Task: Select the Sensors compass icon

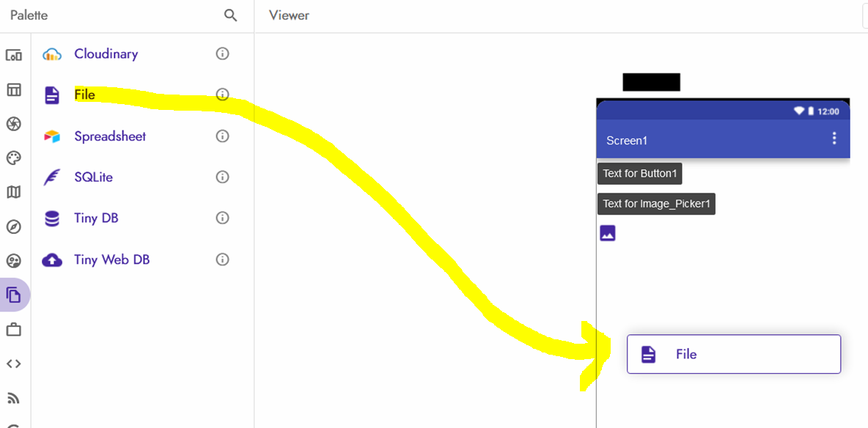Action: tap(13, 226)
